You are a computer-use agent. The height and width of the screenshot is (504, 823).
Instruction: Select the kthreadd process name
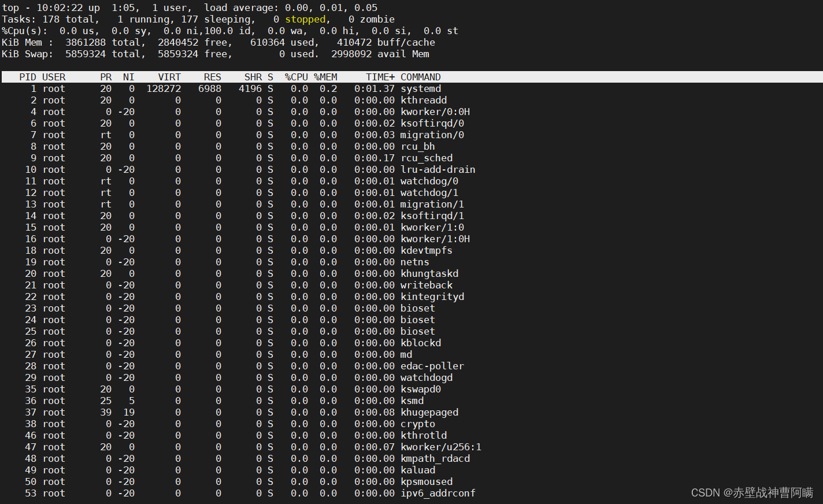point(424,100)
